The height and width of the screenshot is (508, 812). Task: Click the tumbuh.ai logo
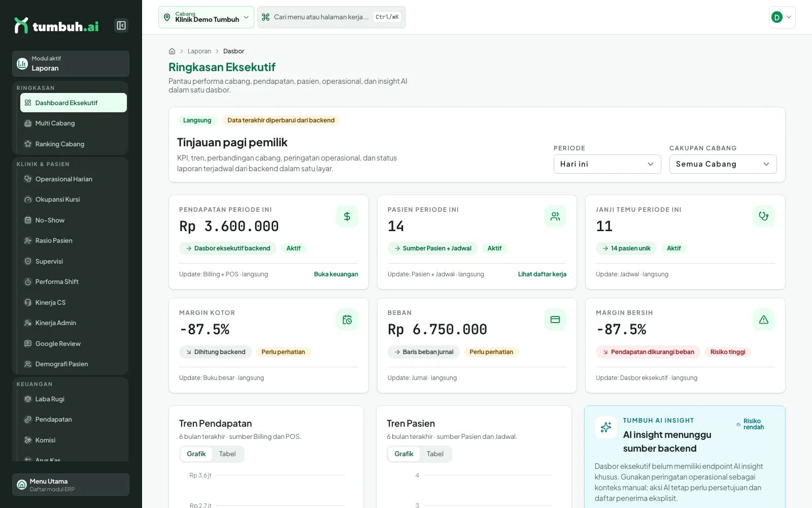pos(56,26)
